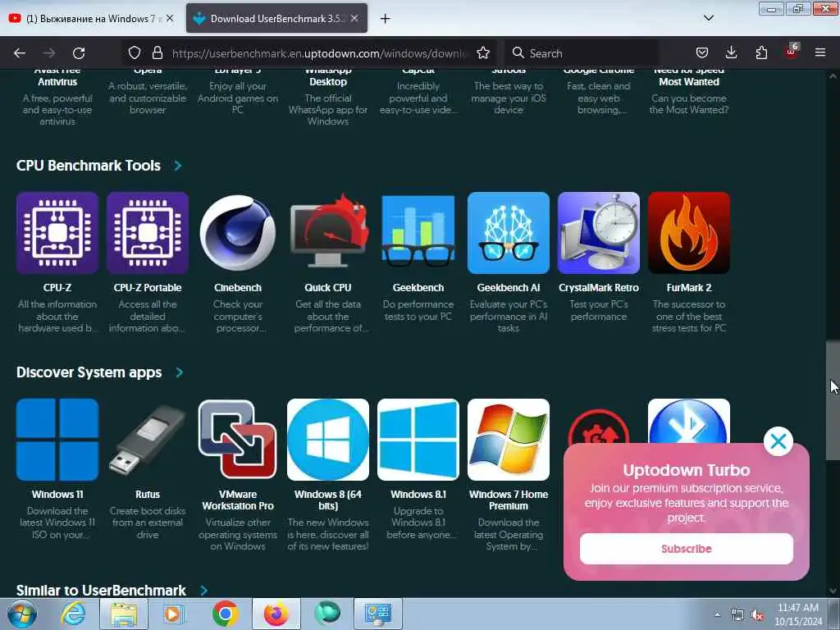Viewport: 840px width, 630px height.
Task: Click the Need for Speed Most Wanted link
Action: (689, 76)
